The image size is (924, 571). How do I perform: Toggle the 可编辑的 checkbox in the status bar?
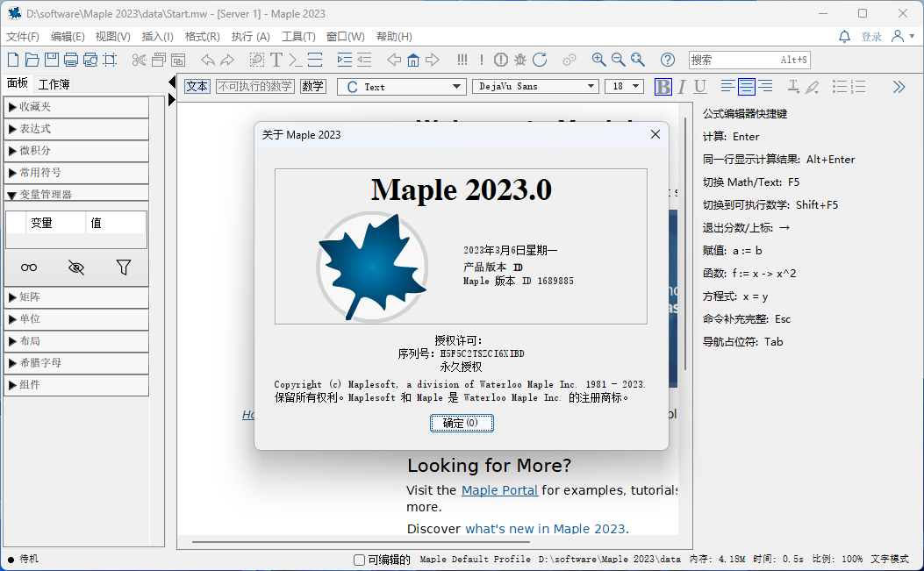tap(359, 560)
